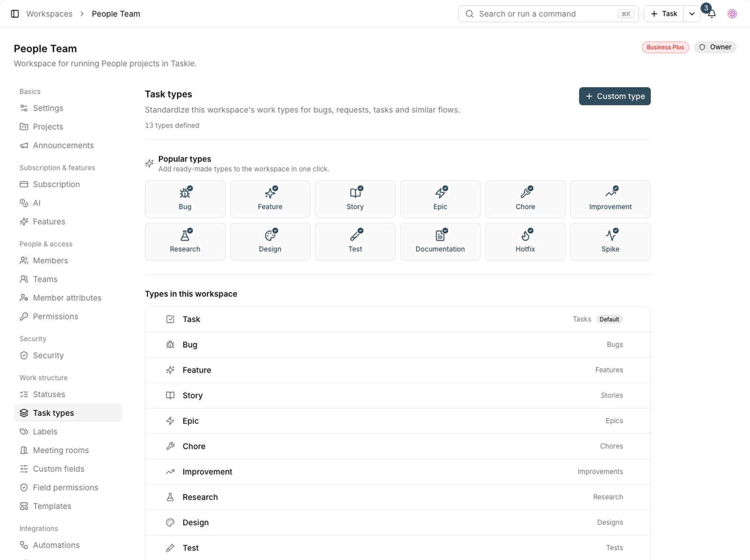Image resolution: width=750 pixels, height=560 pixels.
Task: Open Meeting rooms in the sidebar
Action: point(68,450)
